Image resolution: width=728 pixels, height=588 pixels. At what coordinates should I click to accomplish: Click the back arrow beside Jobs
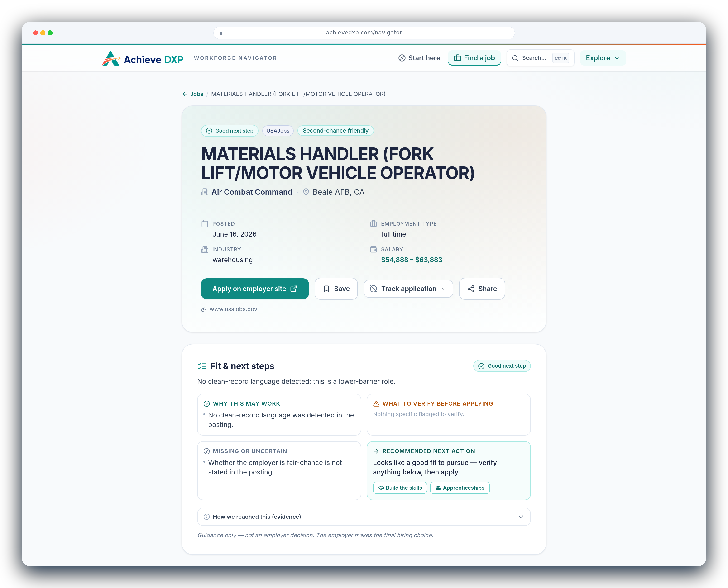pos(185,94)
